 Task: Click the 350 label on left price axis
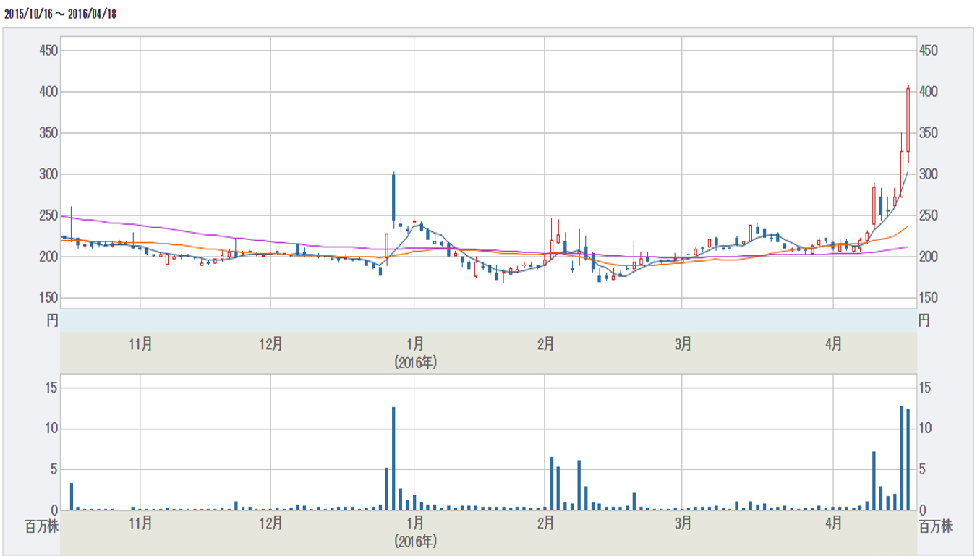pos(48,133)
